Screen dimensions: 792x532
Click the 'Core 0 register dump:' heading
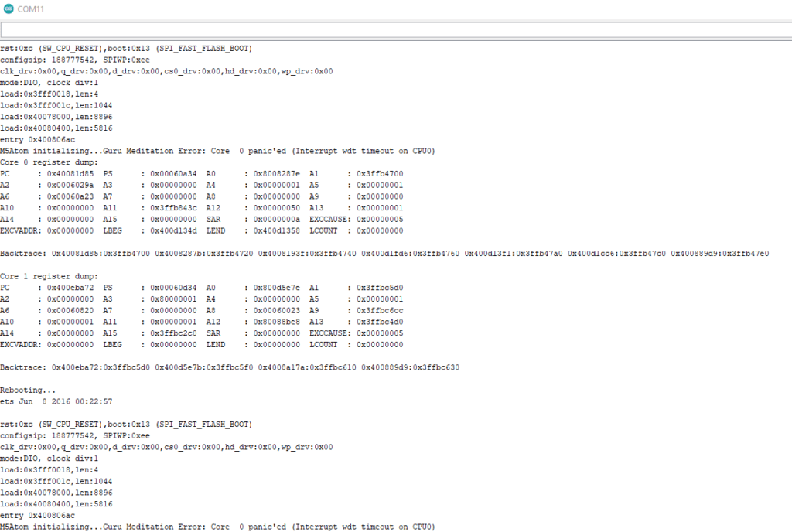pos(49,162)
